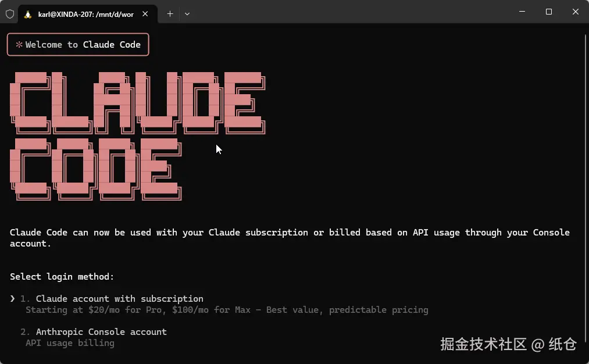The width and height of the screenshot is (589, 364).
Task: Click the shield icon in title bar
Action: [x=10, y=15]
